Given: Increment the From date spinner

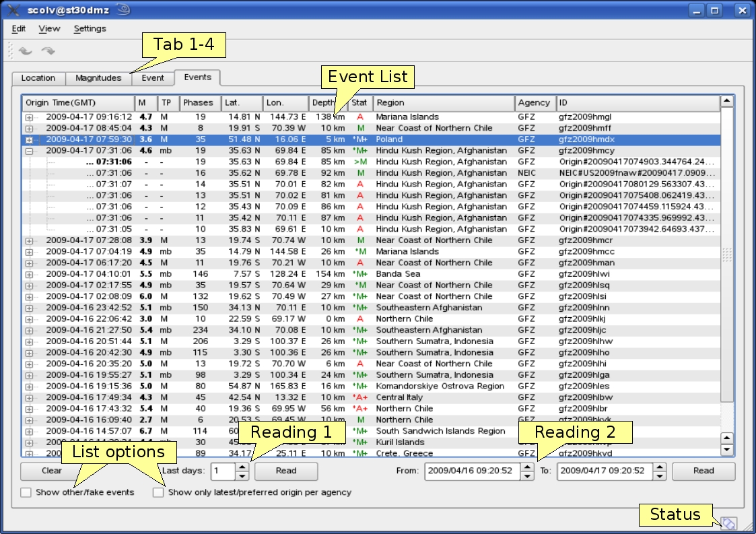Looking at the screenshot, I should (x=527, y=466).
